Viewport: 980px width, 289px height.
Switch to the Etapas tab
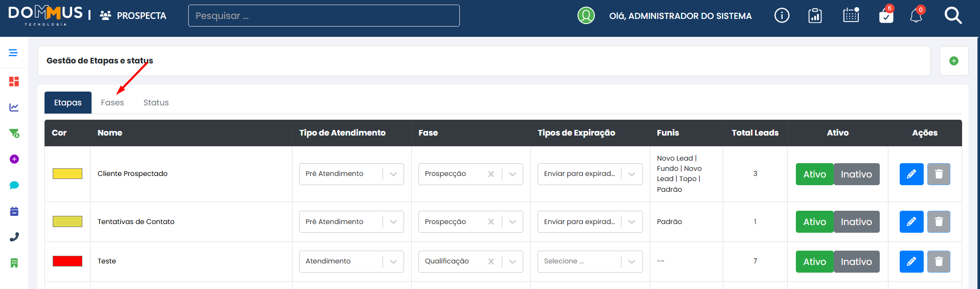click(x=68, y=102)
